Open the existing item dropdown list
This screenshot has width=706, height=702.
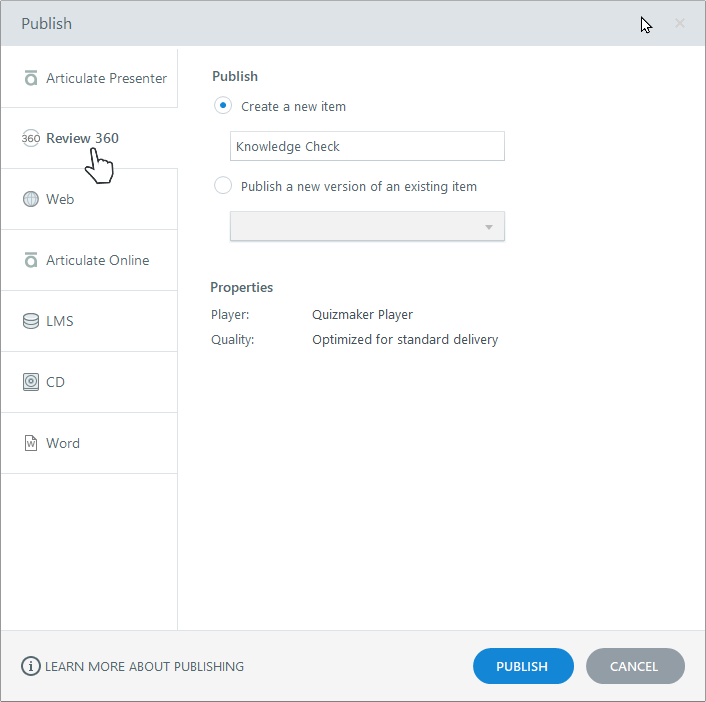(x=367, y=226)
